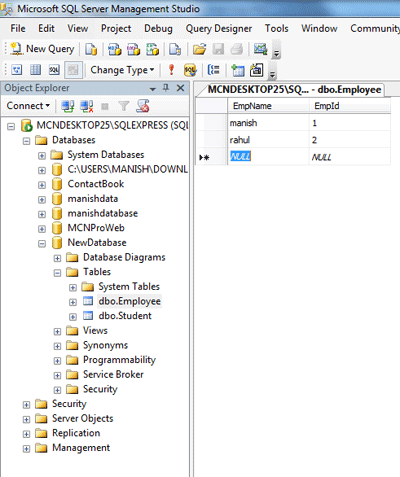Screen dimensions: 400x477
Task: Click Add Group By icon
Action: point(213,70)
